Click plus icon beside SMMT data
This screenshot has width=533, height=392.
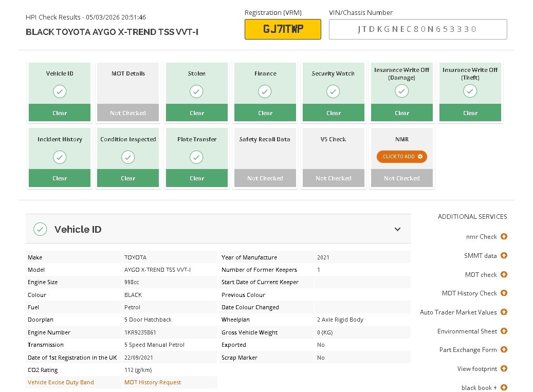(x=504, y=255)
